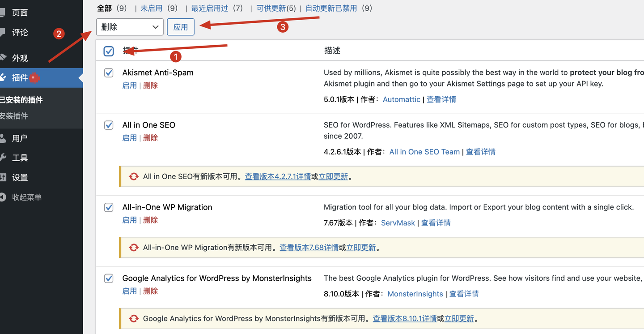This screenshot has width=644, height=334.
Task: Click 立即更新 for All in One SEO
Action: (333, 176)
